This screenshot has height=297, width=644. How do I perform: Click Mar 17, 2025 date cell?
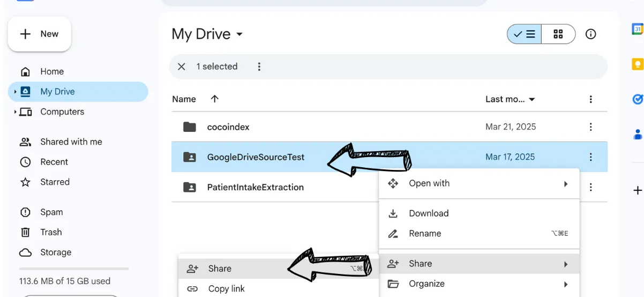pyautogui.click(x=510, y=157)
